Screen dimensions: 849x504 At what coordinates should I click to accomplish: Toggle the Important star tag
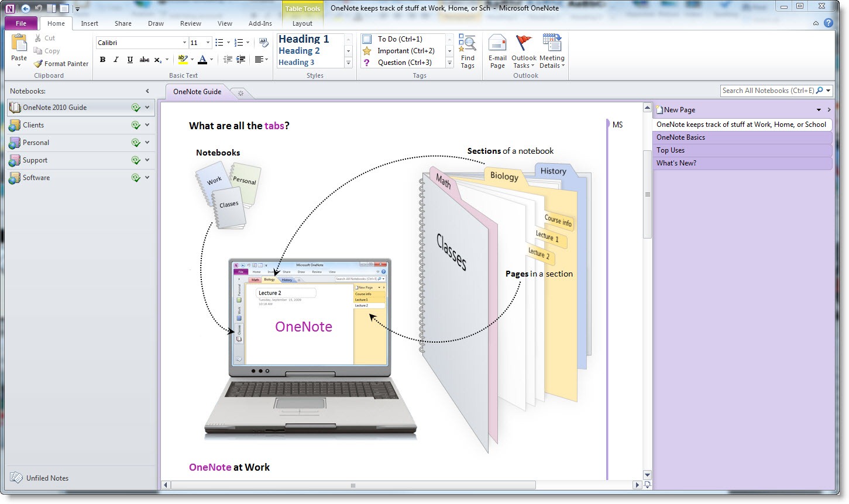pos(367,51)
